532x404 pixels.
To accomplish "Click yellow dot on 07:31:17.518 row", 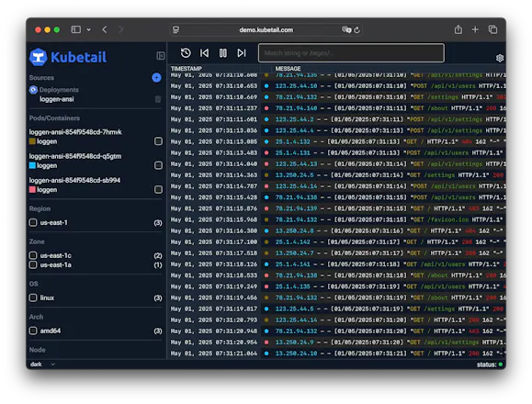I will [266, 253].
